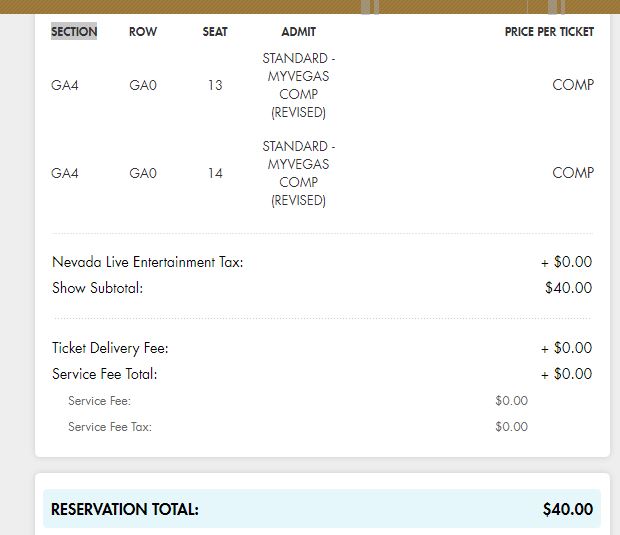Click the PRICE PER TICKET header
The height and width of the screenshot is (535, 620).
pyautogui.click(x=549, y=32)
